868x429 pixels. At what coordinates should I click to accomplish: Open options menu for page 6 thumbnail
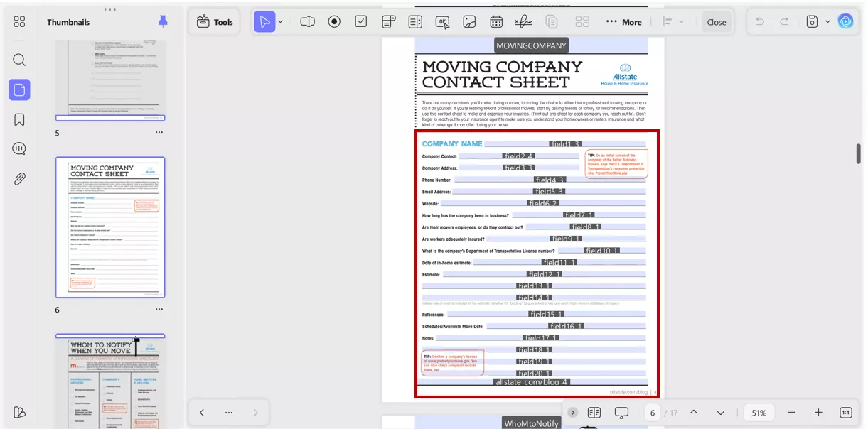point(159,309)
